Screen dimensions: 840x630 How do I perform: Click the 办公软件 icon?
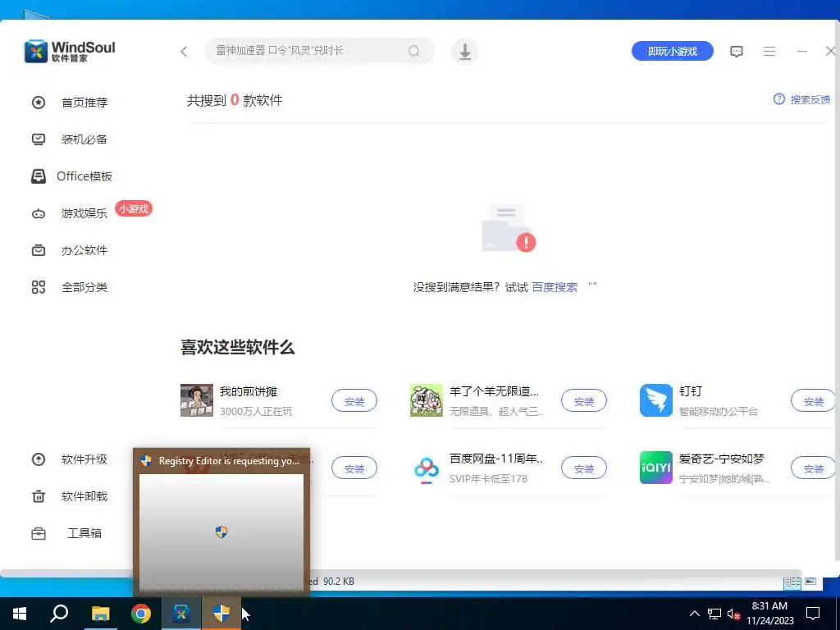click(39, 250)
